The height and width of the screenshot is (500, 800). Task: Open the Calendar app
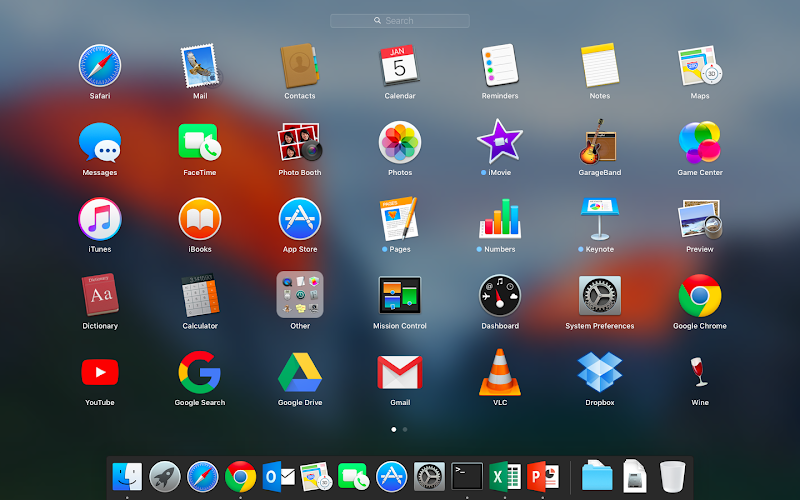click(x=399, y=65)
